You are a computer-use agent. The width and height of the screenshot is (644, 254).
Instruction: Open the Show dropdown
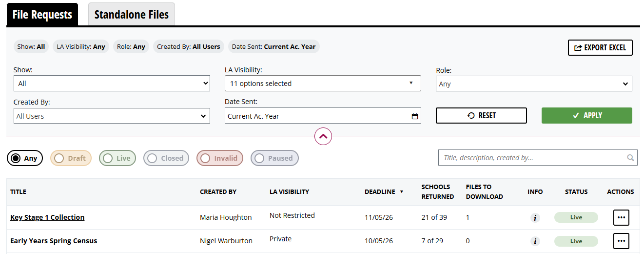pyautogui.click(x=112, y=84)
